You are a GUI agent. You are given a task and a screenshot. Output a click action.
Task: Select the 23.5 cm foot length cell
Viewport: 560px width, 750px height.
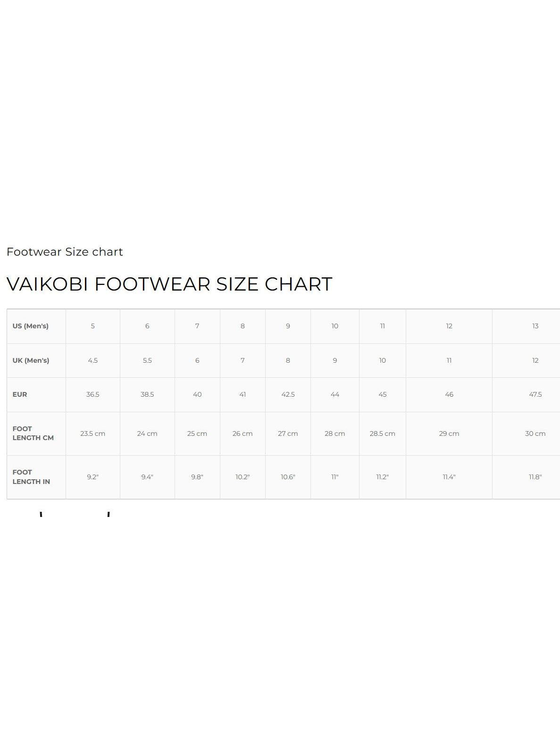pos(92,433)
